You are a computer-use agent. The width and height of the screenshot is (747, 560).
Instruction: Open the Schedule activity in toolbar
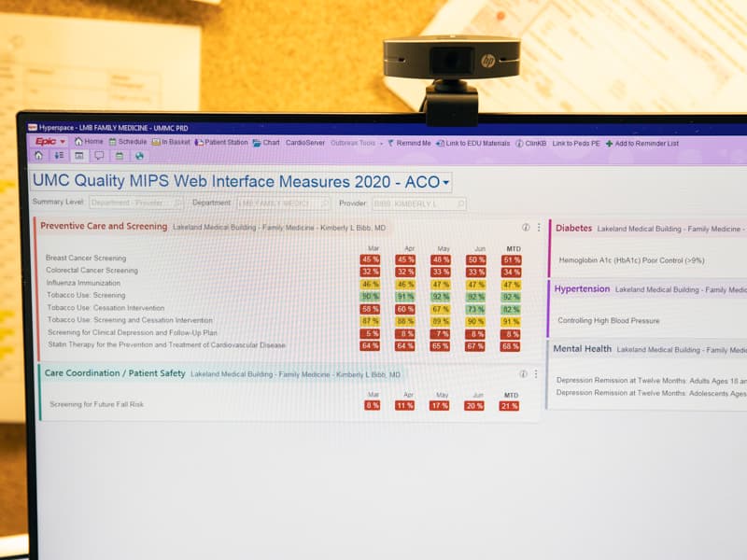(x=128, y=142)
